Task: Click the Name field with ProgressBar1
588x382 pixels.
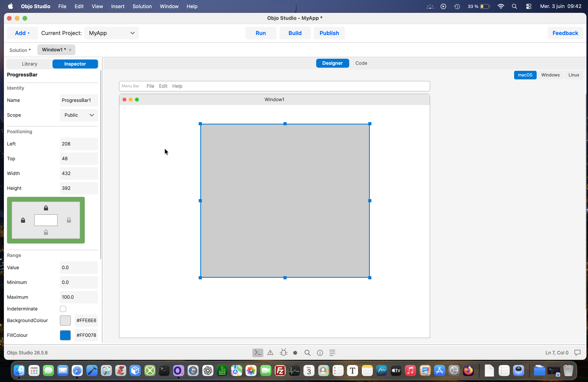Action: pos(79,100)
